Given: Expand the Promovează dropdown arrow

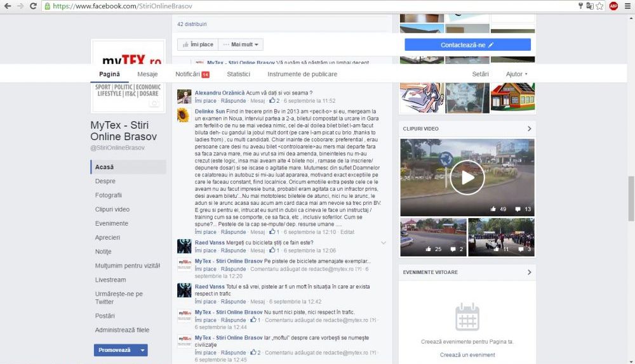Looking at the screenshot, I should 142,350.
